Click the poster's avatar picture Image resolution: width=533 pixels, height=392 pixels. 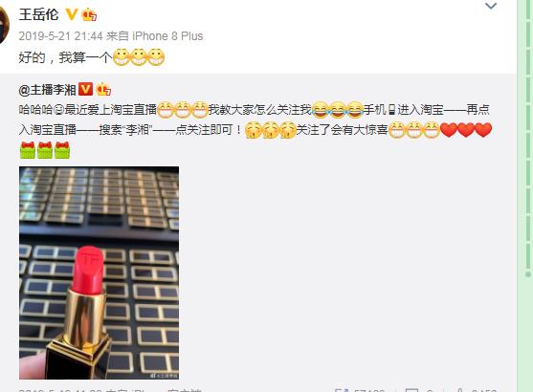4,26
